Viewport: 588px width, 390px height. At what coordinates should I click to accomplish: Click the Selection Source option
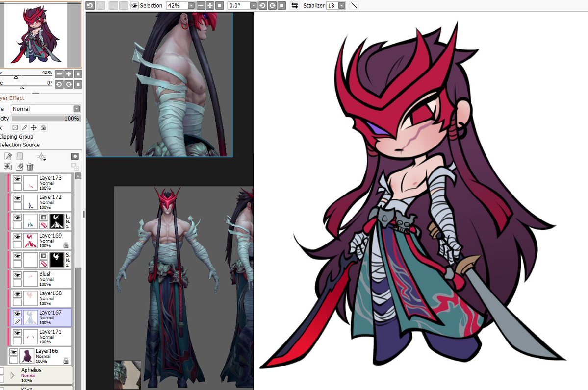pyautogui.click(x=20, y=145)
